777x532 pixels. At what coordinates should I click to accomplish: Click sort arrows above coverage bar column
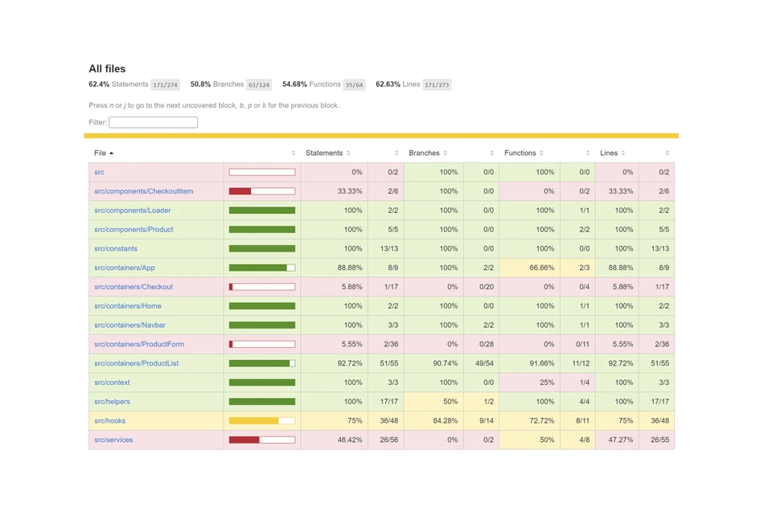[x=293, y=153]
